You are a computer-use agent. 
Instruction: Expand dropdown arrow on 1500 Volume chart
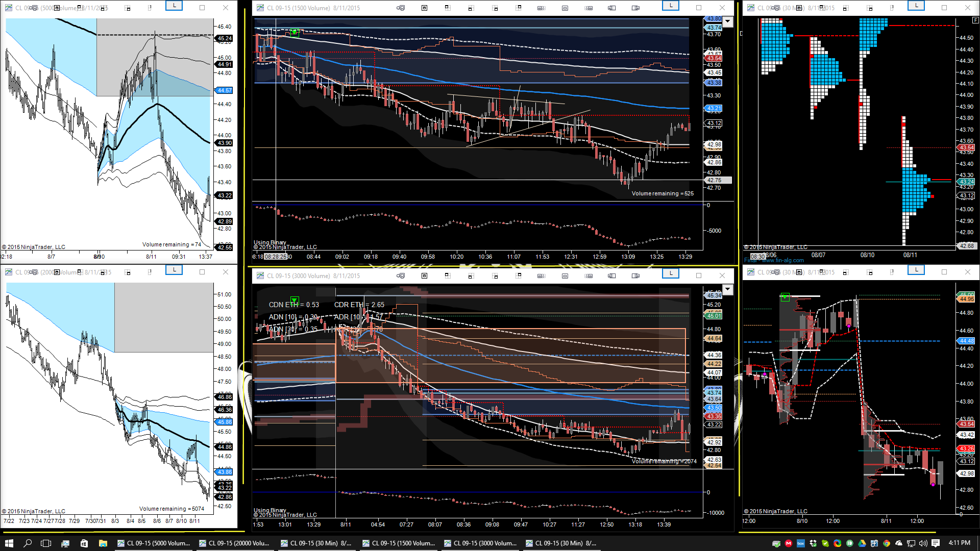tap(728, 21)
